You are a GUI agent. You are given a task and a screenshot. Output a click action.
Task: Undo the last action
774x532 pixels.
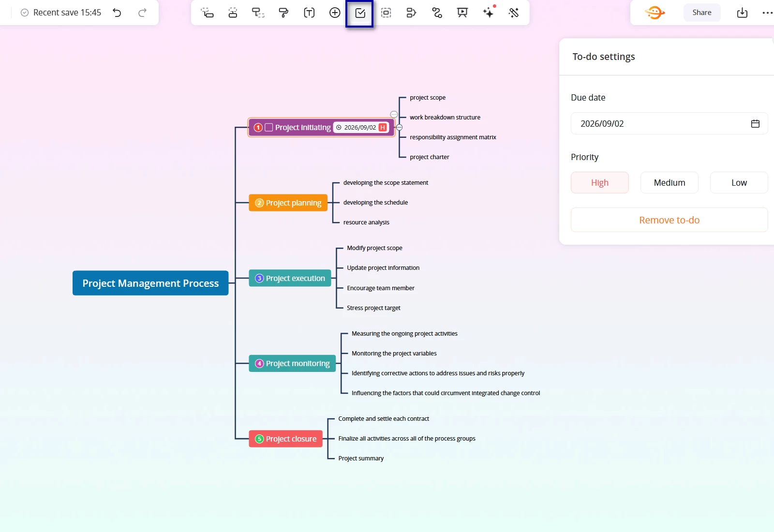[x=117, y=13]
